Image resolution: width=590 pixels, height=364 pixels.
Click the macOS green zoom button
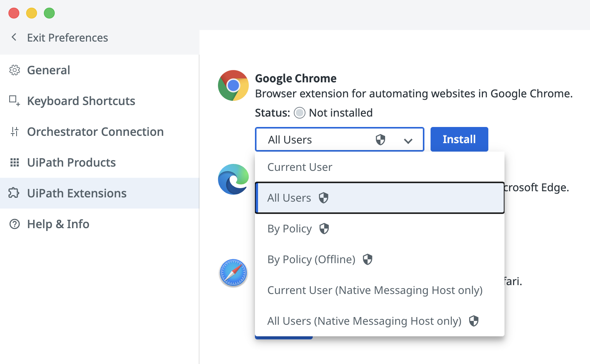click(x=49, y=13)
